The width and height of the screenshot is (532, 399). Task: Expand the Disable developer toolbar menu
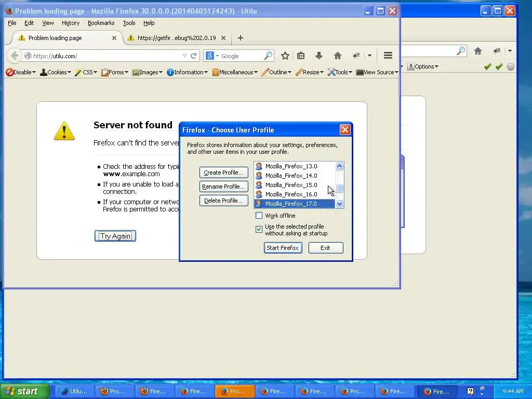point(21,72)
